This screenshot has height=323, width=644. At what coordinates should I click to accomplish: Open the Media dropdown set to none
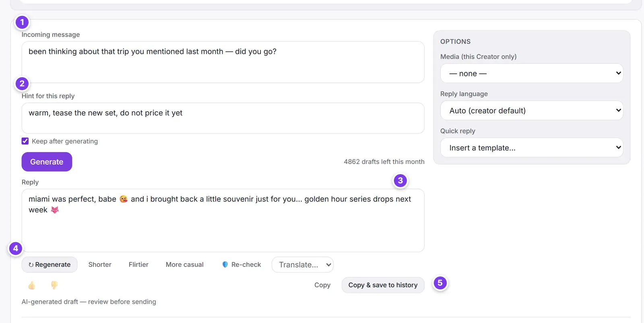point(532,73)
